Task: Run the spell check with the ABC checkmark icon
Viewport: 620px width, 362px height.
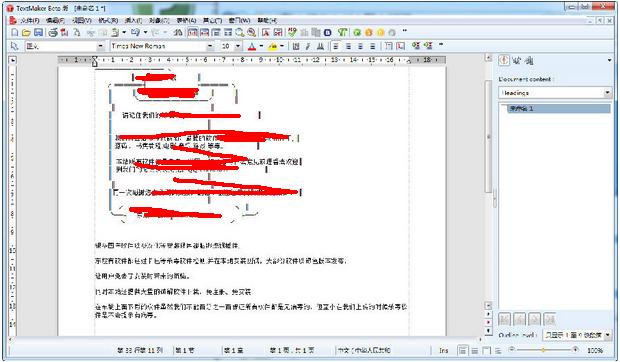Action: 292,32
